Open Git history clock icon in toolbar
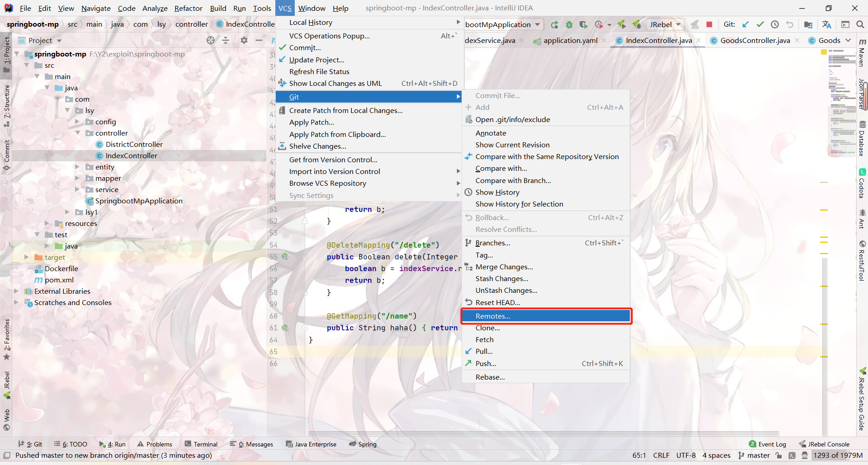This screenshot has width=868, height=465. pyautogui.click(x=775, y=24)
